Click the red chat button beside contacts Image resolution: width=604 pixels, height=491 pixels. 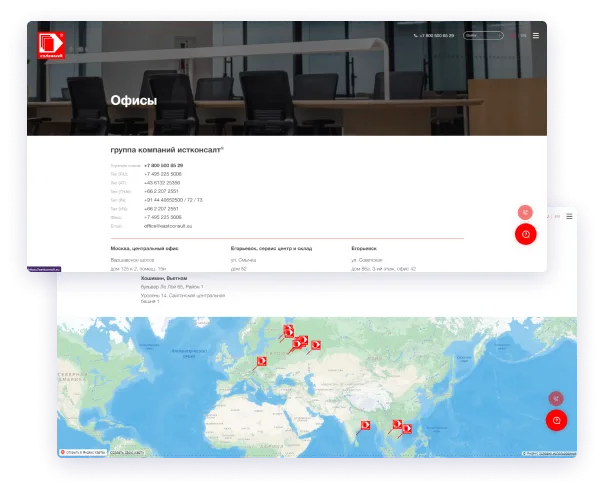point(525,234)
